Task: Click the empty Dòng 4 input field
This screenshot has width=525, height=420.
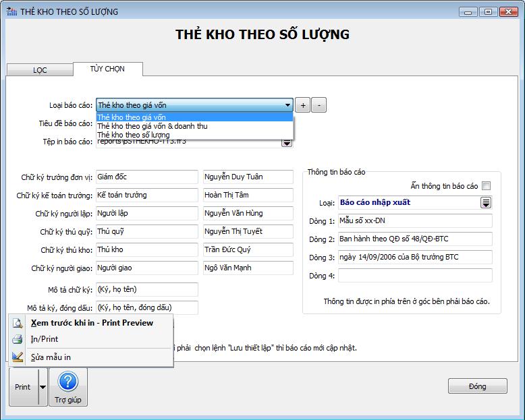Action: pyautogui.click(x=415, y=276)
